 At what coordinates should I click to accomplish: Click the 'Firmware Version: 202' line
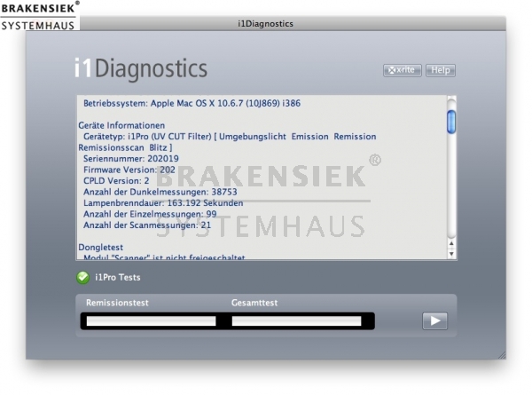tap(129, 170)
